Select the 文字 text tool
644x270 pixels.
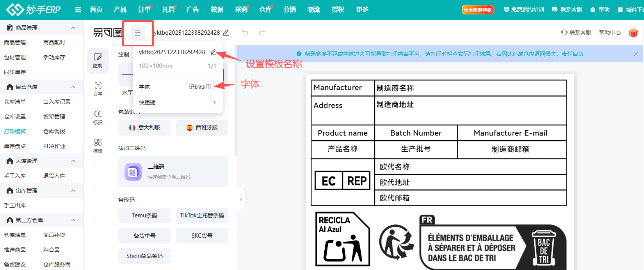tap(98, 89)
